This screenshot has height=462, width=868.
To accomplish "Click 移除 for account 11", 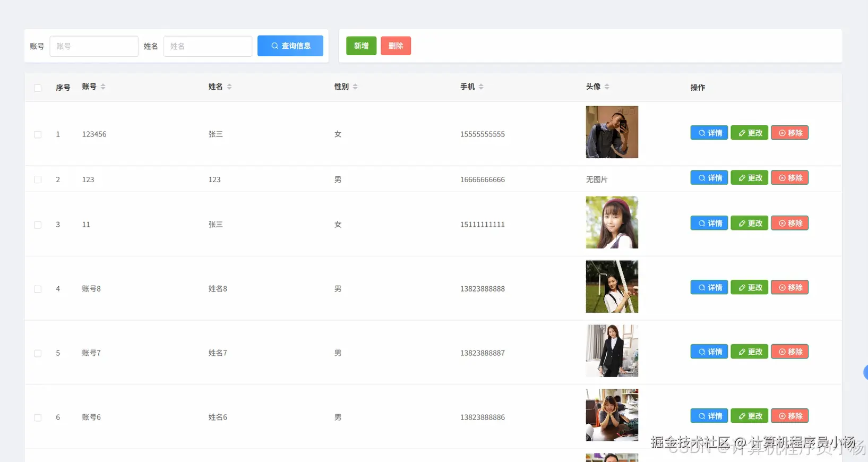I will point(790,223).
